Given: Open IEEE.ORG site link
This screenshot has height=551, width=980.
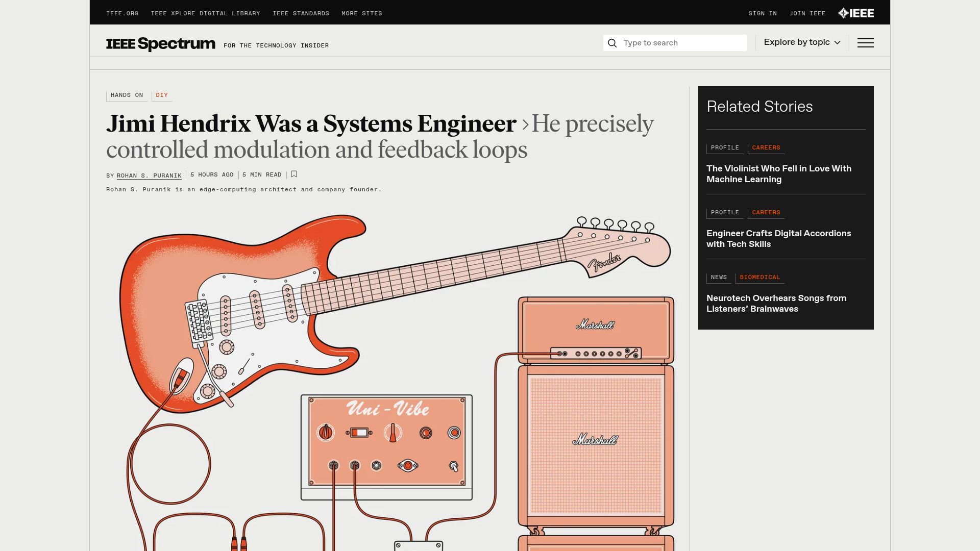Looking at the screenshot, I should 122,14.
